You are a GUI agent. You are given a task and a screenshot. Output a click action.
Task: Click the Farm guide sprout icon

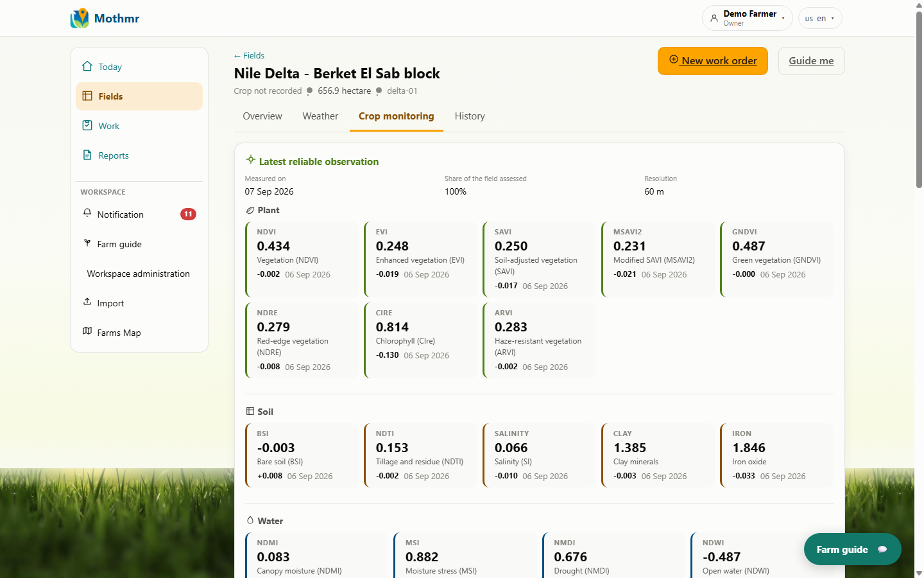pos(87,243)
